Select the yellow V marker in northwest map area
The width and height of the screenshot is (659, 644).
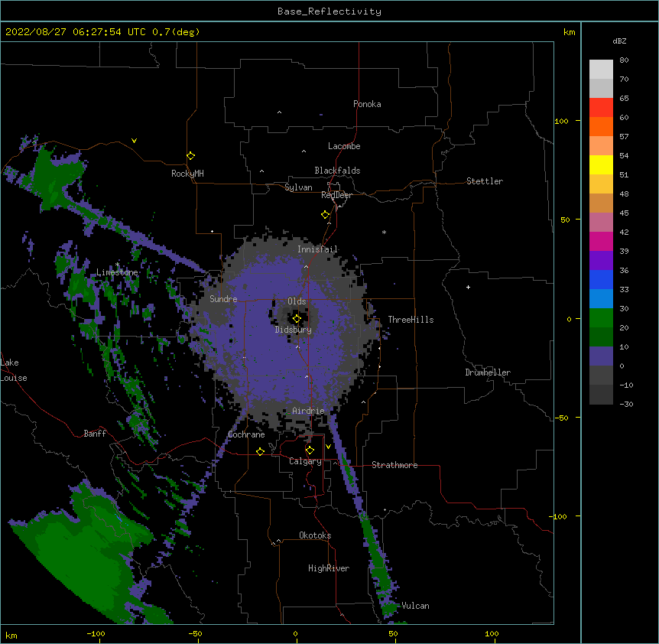(x=134, y=141)
